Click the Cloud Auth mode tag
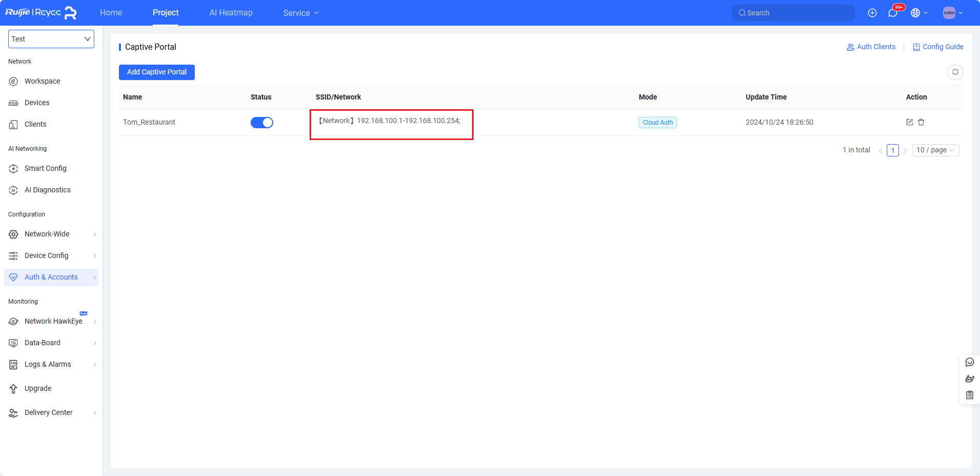980x476 pixels. (658, 123)
